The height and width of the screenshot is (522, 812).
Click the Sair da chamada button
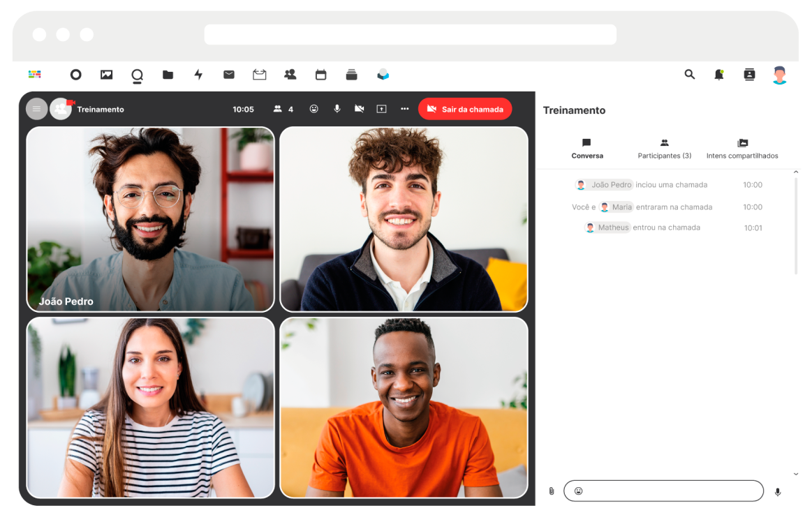[465, 109]
